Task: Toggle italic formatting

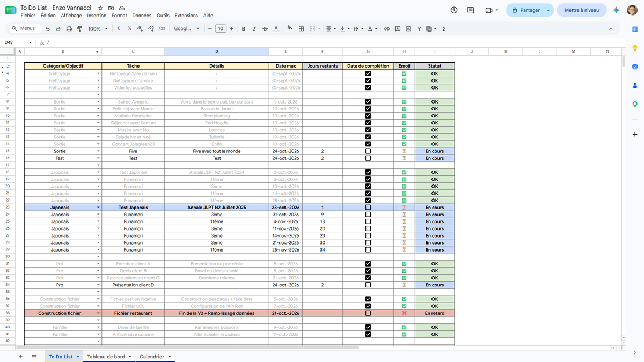Action: [254, 28]
